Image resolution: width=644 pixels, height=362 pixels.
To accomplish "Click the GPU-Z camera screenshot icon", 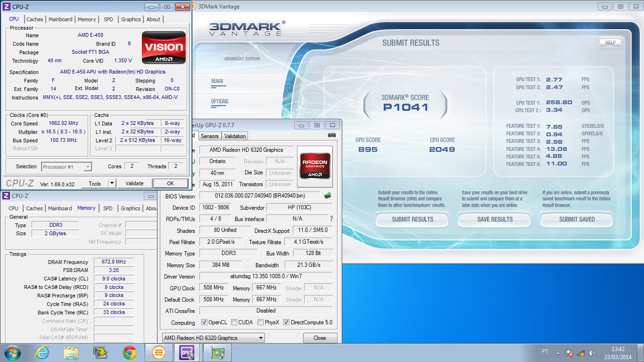I will [x=332, y=135].
